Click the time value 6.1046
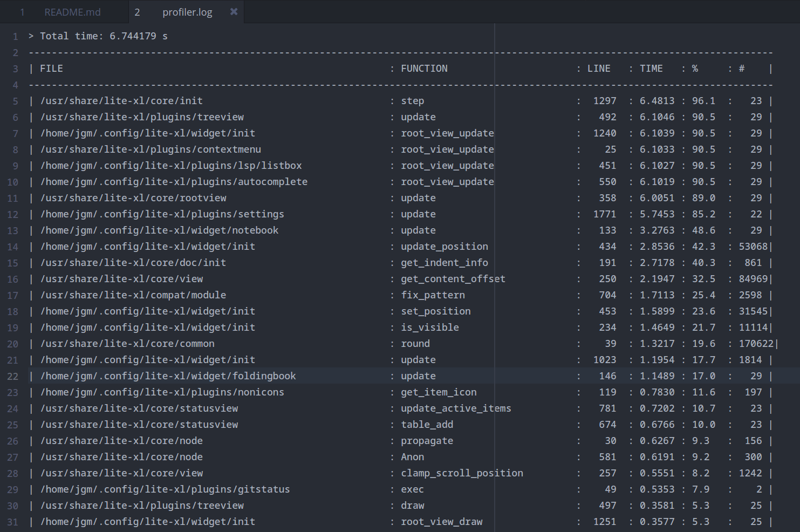Image resolution: width=800 pixels, height=532 pixels. [657, 117]
